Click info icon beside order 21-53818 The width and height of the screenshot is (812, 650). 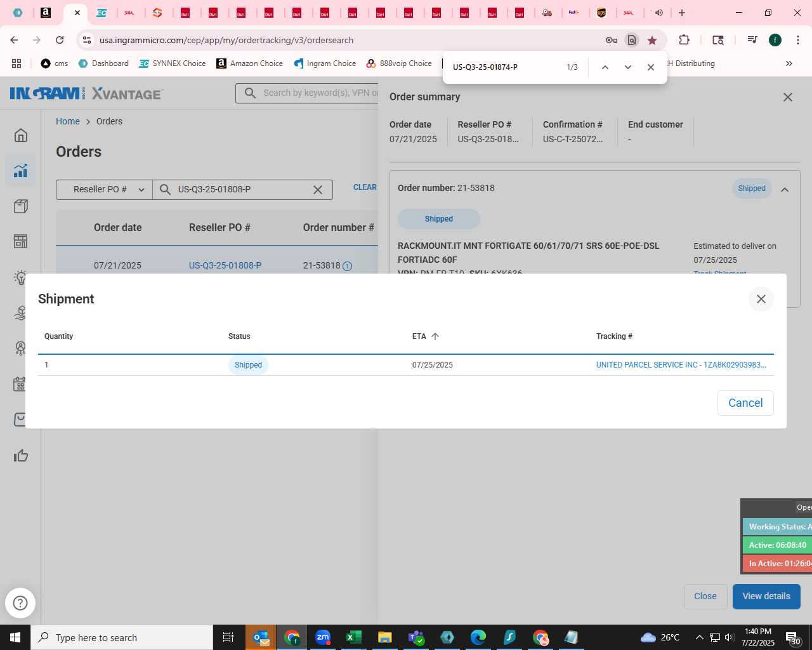pyautogui.click(x=348, y=266)
